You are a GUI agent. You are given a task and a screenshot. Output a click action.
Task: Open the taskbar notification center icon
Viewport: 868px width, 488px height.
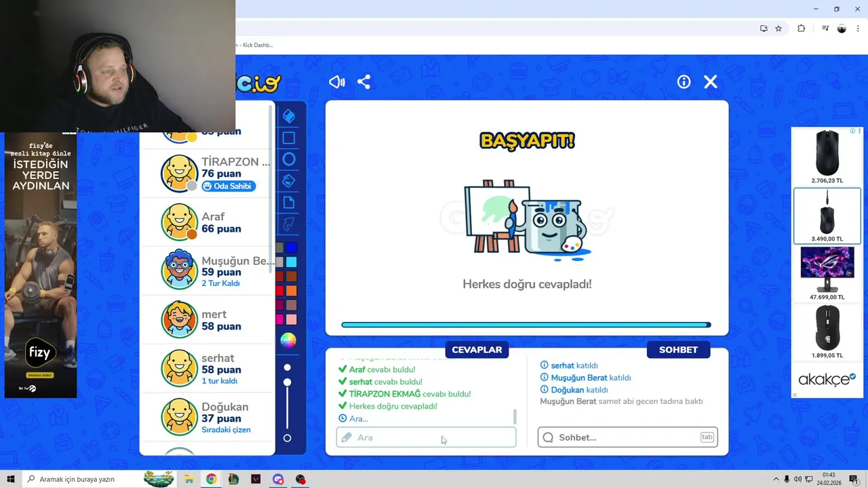(854, 479)
